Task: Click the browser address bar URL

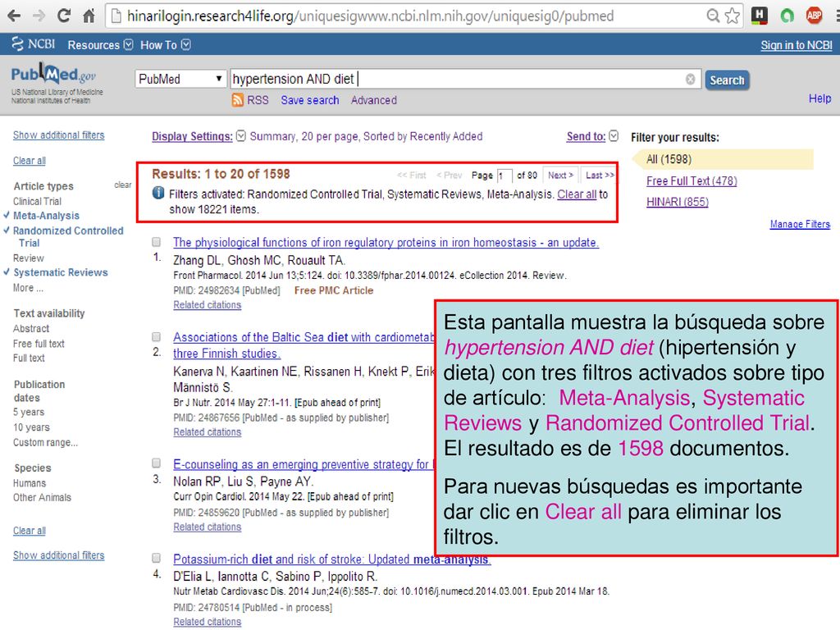Action: 370,16
